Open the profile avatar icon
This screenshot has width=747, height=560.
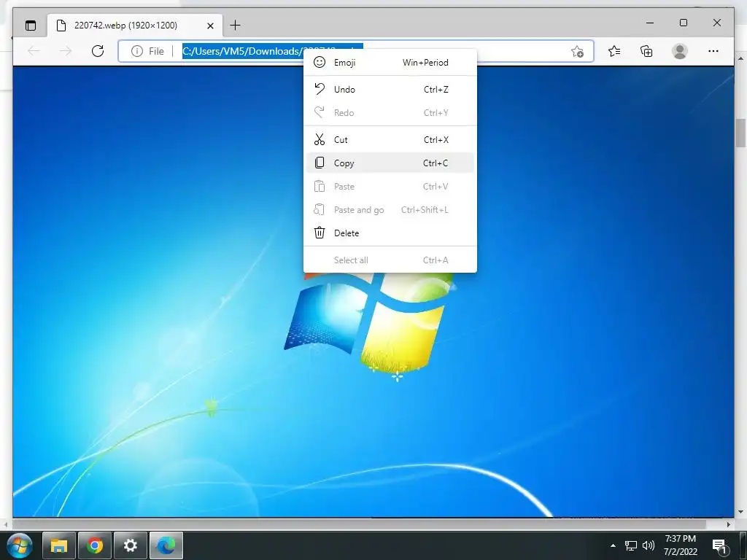pos(680,51)
